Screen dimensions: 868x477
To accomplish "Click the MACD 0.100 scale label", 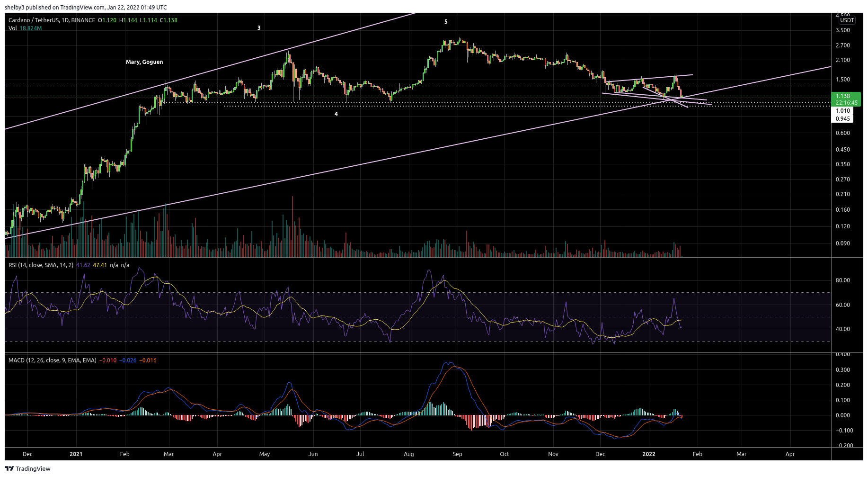I will click(x=843, y=400).
